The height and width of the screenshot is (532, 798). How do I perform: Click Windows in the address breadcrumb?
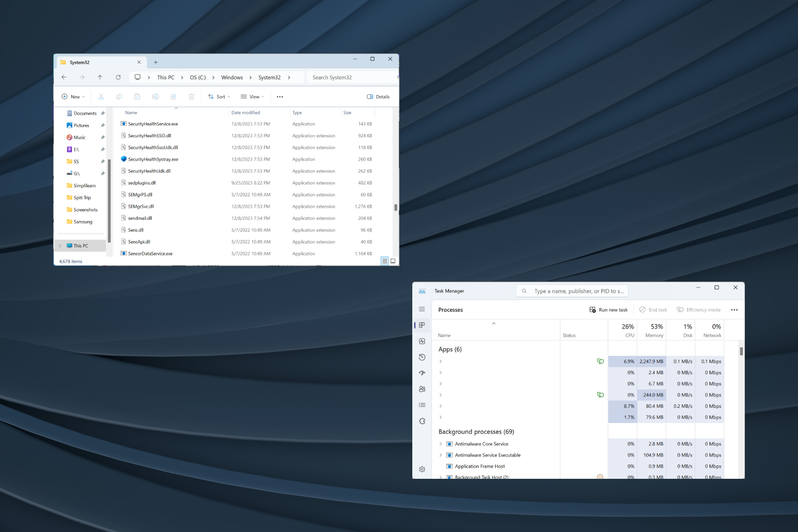pyautogui.click(x=232, y=78)
